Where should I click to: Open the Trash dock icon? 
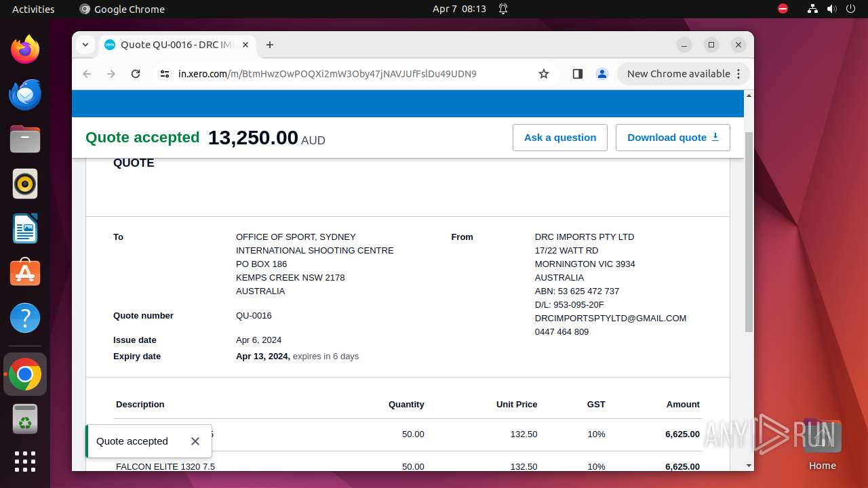coord(25,419)
